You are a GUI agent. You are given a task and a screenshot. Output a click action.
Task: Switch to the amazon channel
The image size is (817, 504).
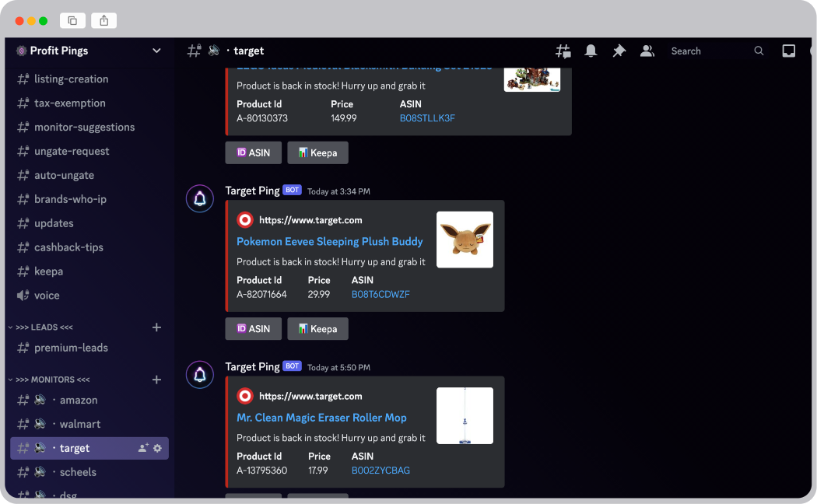coord(79,400)
